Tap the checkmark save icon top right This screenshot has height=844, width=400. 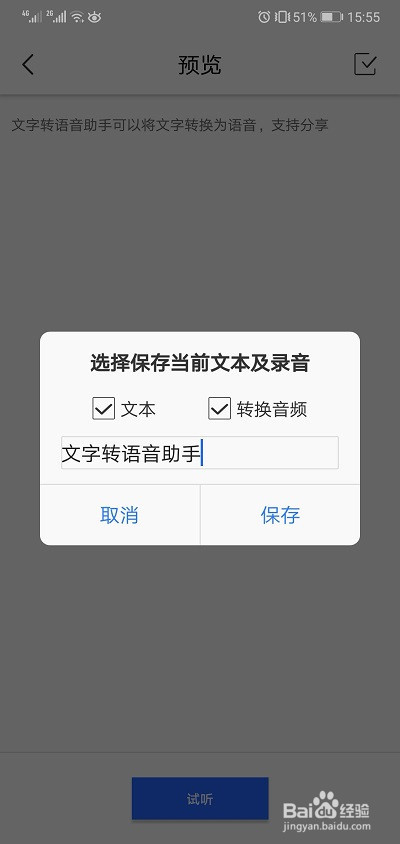pos(365,64)
